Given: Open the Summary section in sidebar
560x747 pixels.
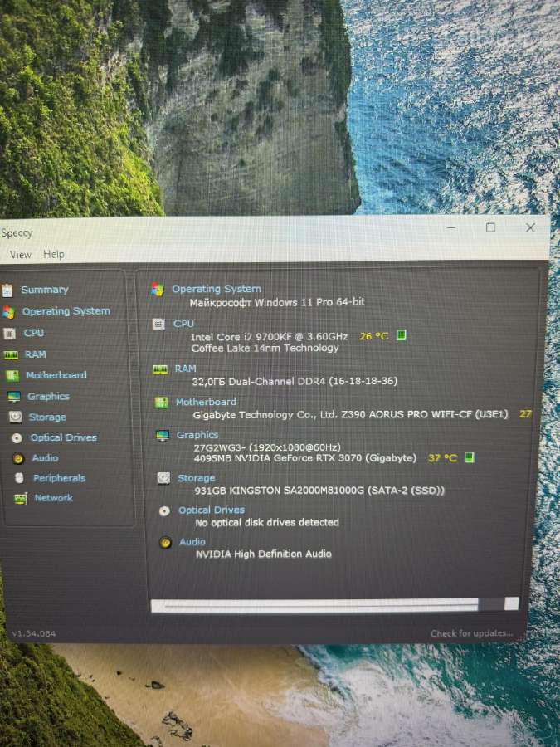Looking at the screenshot, I should pyautogui.click(x=44, y=290).
